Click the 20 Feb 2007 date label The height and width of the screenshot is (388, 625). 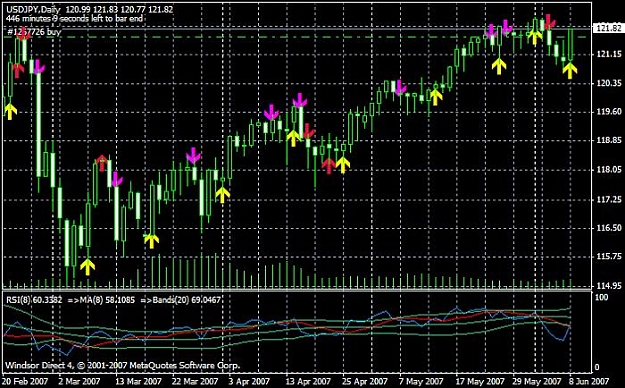25,381
